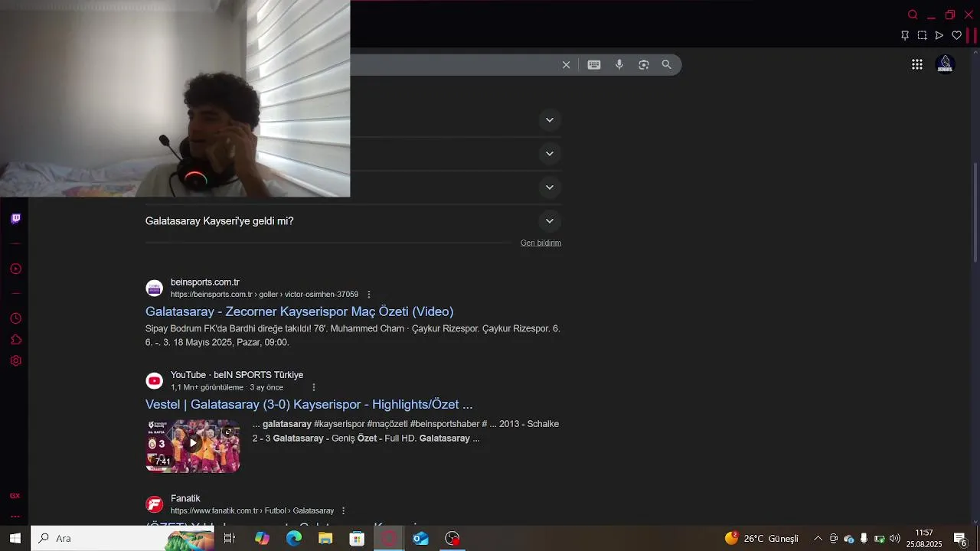Open Microsoft Store from the taskbar
Image resolution: width=980 pixels, height=551 pixels.
(x=357, y=538)
